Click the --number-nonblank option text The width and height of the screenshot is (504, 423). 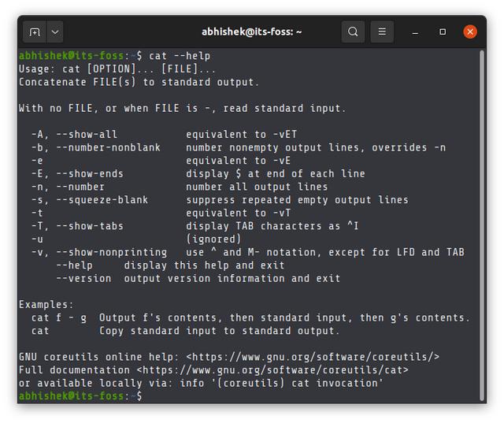click(109, 147)
